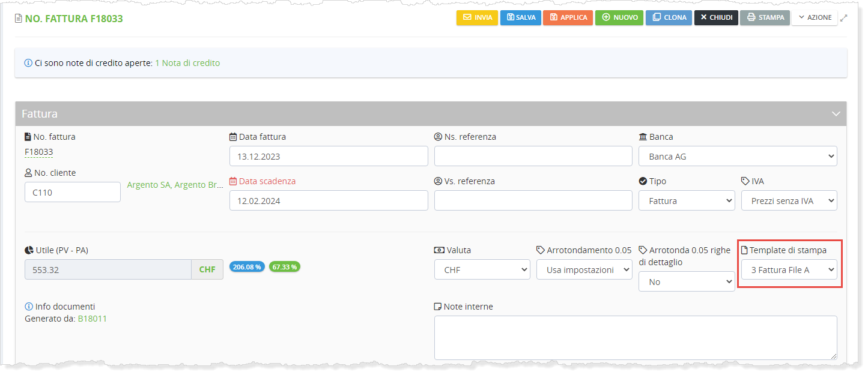This screenshot has height=375, width=868.
Task: Click the pie chart icon beside Utile
Action: tap(29, 250)
